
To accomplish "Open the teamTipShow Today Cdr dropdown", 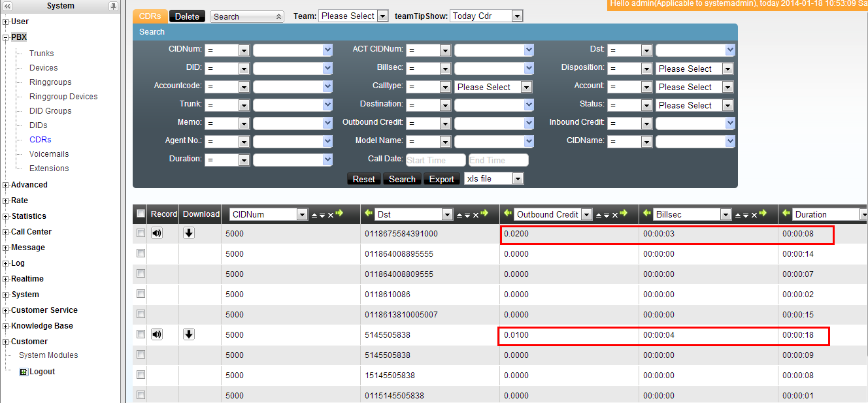I will point(486,16).
